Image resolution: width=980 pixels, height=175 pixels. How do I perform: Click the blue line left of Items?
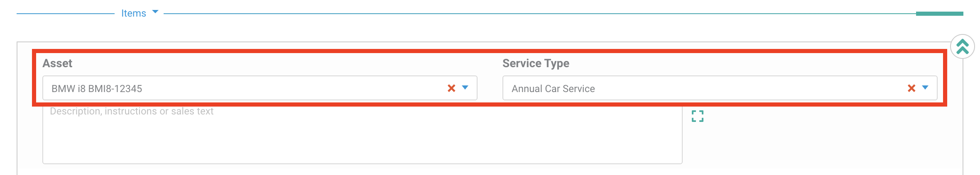(66, 14)
